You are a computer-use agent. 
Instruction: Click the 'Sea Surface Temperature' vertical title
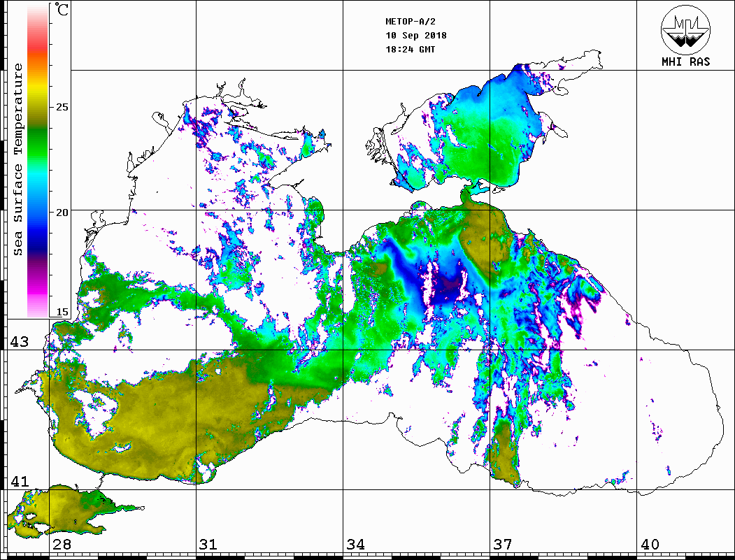point(17,160)
